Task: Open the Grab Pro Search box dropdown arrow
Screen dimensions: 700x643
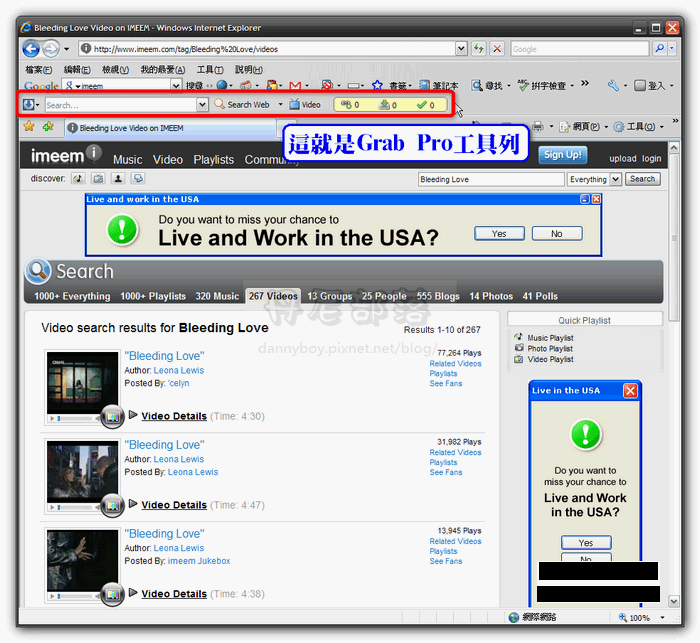Action: pyautogui.click(x=202, y=105)
